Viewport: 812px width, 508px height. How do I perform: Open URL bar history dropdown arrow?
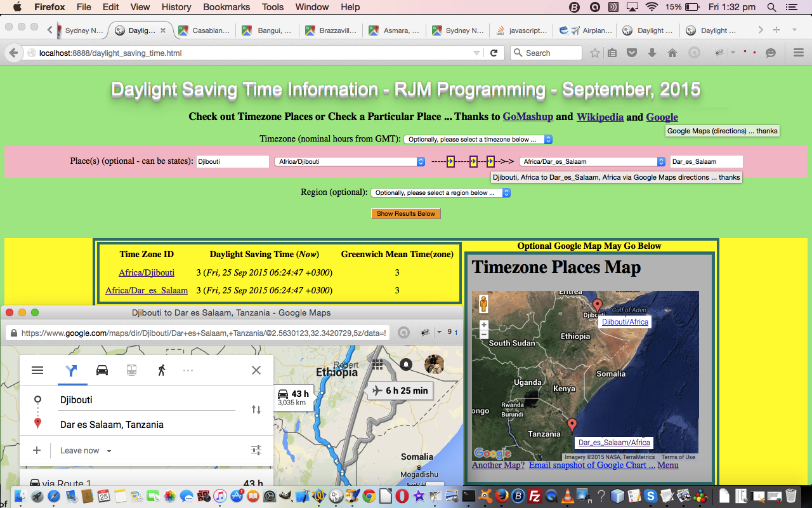click(x=476, y=53)
